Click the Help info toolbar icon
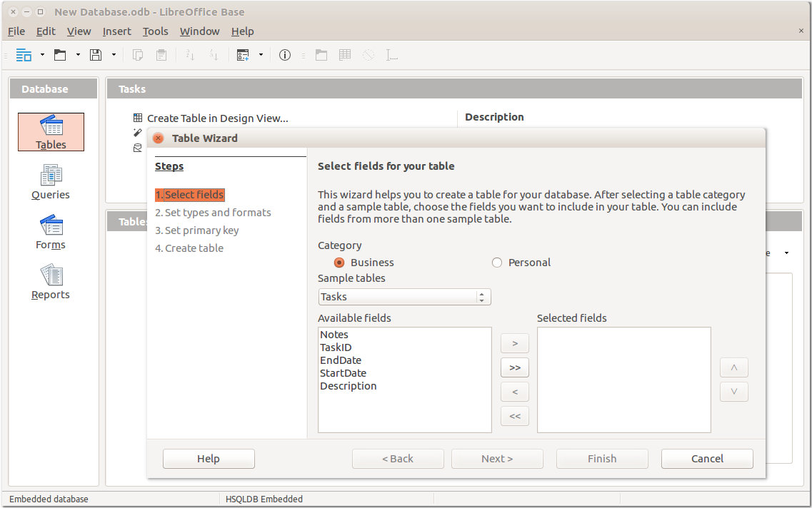Image resolution: width=812 pixels, height=508 pixels. 285,55
